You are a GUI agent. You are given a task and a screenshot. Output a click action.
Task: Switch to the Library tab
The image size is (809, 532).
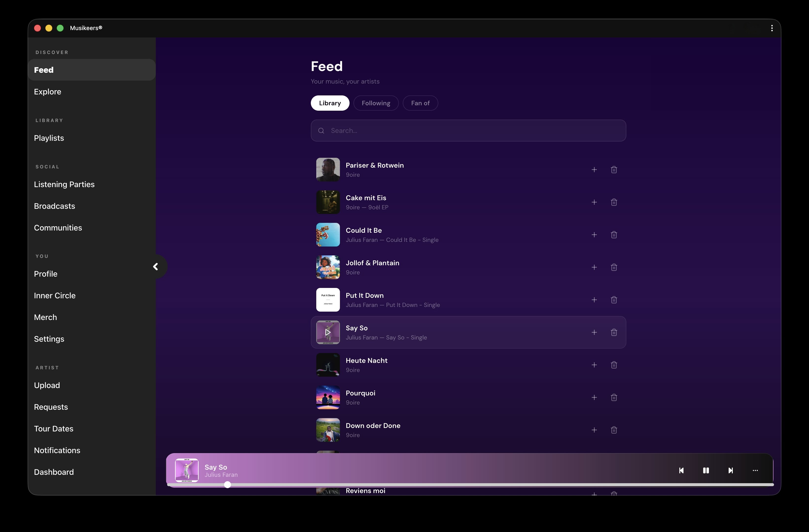point(330,103)
